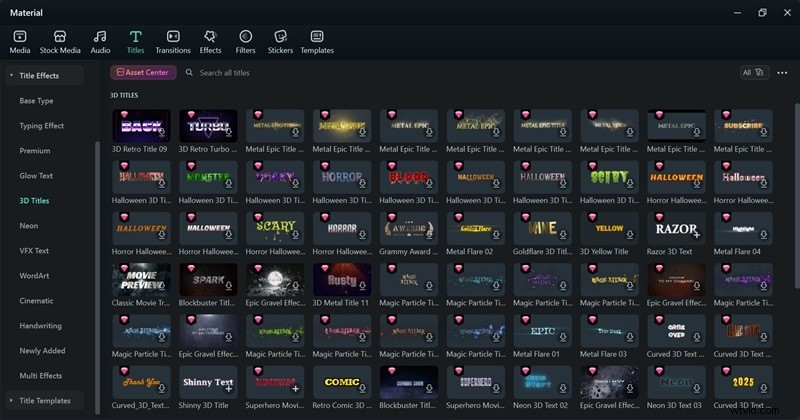Viewport: 800px width, 420px height.
Task: Focus the Search all titles field
Action: (x=224, y=73)
